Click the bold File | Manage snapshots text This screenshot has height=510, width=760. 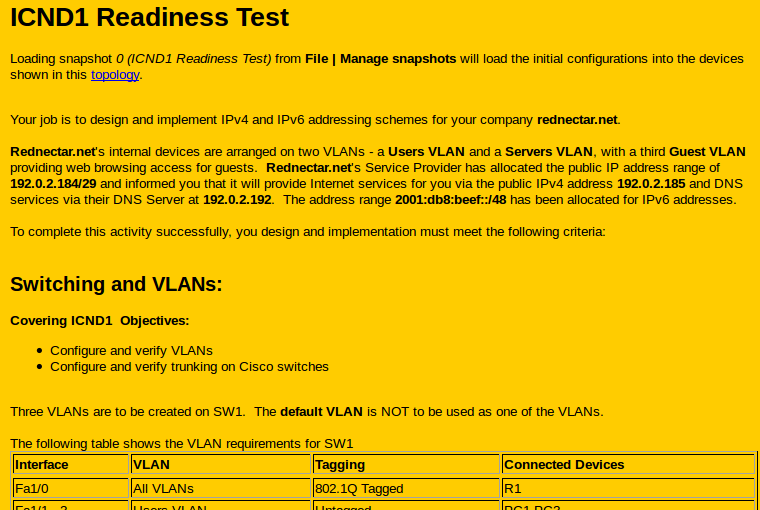[380, 59]
